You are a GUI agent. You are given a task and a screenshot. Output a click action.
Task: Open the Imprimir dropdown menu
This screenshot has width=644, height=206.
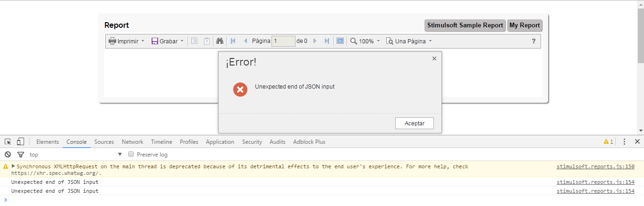click(x=127, y=41)
